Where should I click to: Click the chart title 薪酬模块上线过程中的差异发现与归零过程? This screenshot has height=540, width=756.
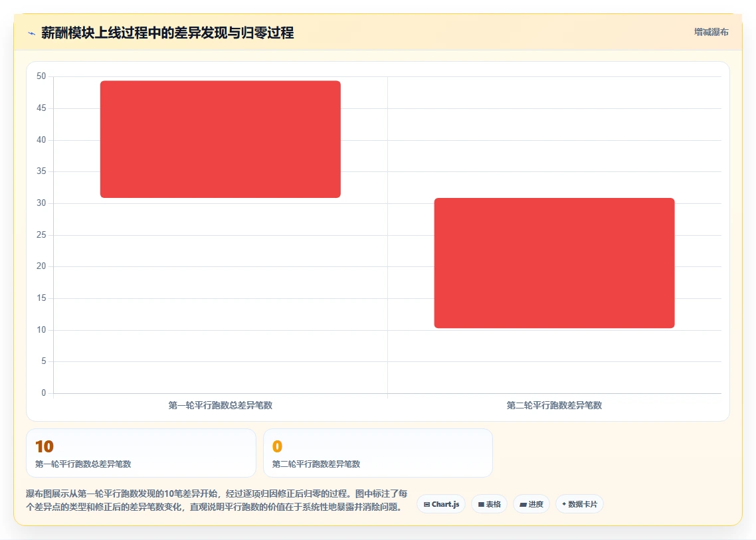click(167, 33)
